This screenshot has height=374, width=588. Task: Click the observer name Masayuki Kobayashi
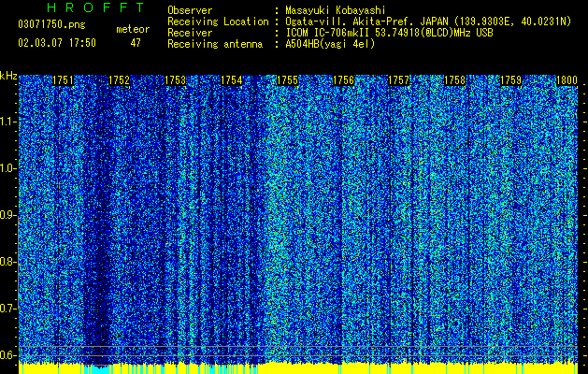pos(336,10)
